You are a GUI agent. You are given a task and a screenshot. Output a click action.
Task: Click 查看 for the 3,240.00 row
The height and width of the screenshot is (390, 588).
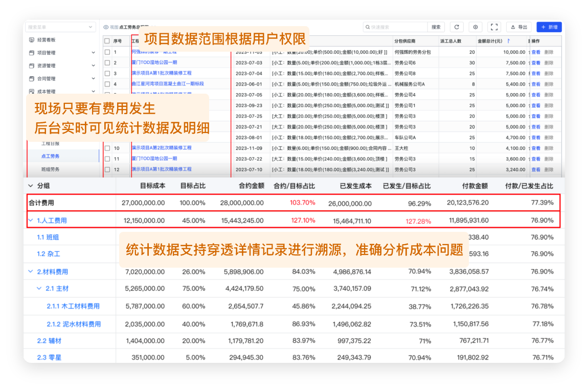(535, 169)
